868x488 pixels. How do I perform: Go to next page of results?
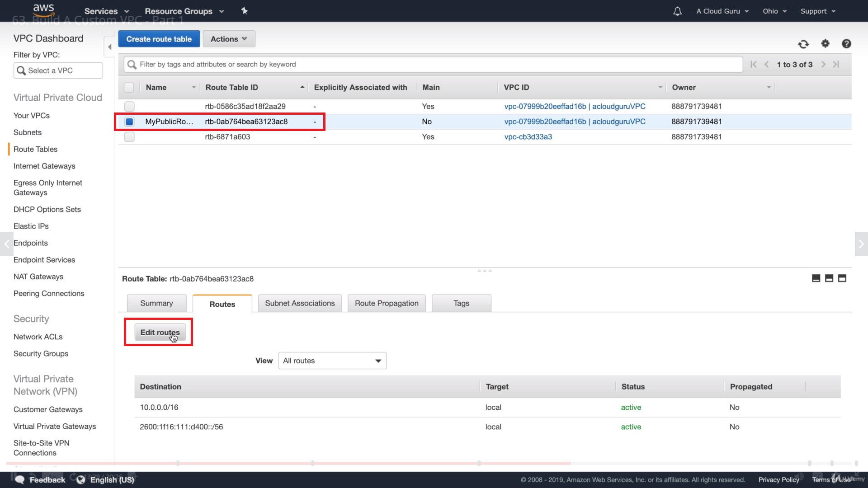(x=823, y=65)
